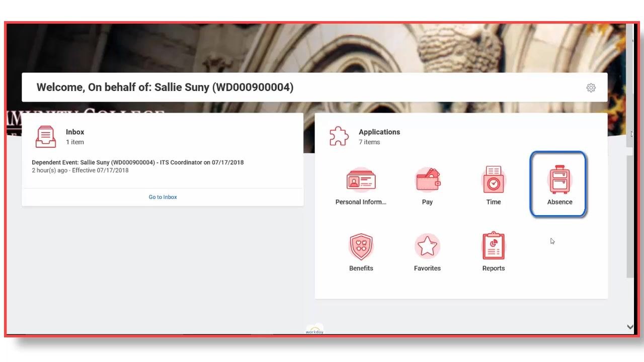Open the Reports application
Viewport: 644px width, 362px height.
(494, 252)
